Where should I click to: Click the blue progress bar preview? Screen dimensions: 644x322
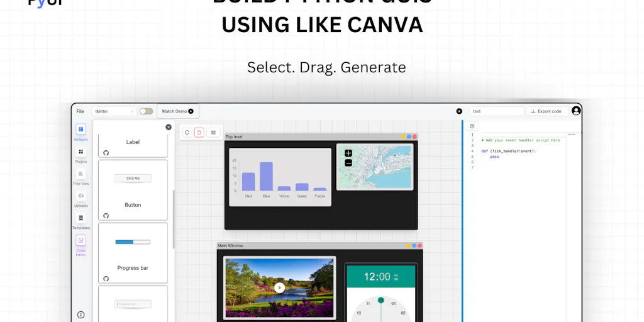[x=133, y=242]
